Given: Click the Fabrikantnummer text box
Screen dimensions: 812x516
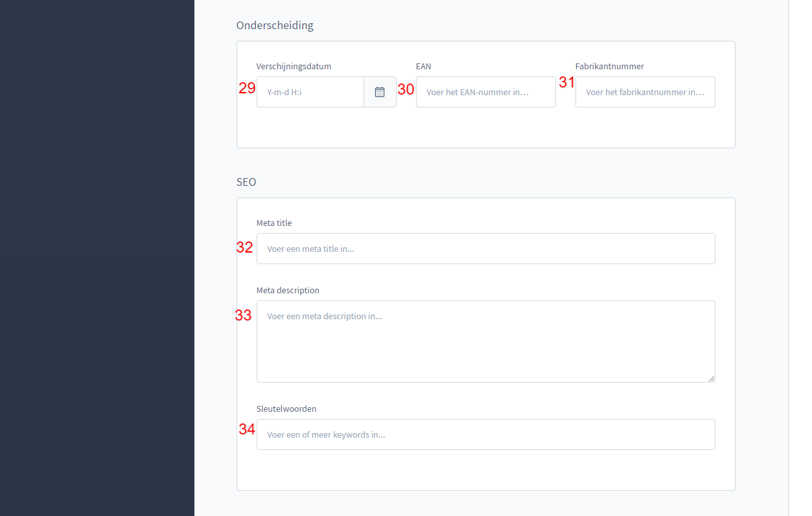Looking at the screenshot, I should [x=645, y=91].
